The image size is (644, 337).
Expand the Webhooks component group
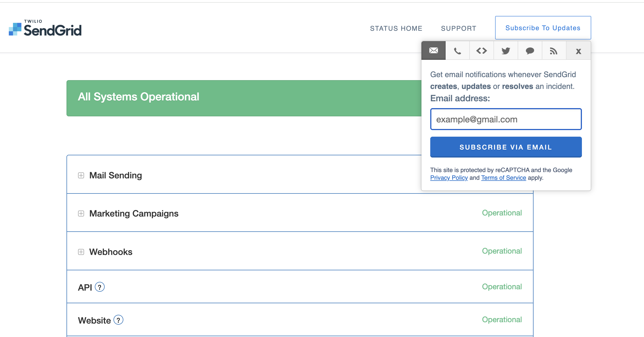pos(81,252)
